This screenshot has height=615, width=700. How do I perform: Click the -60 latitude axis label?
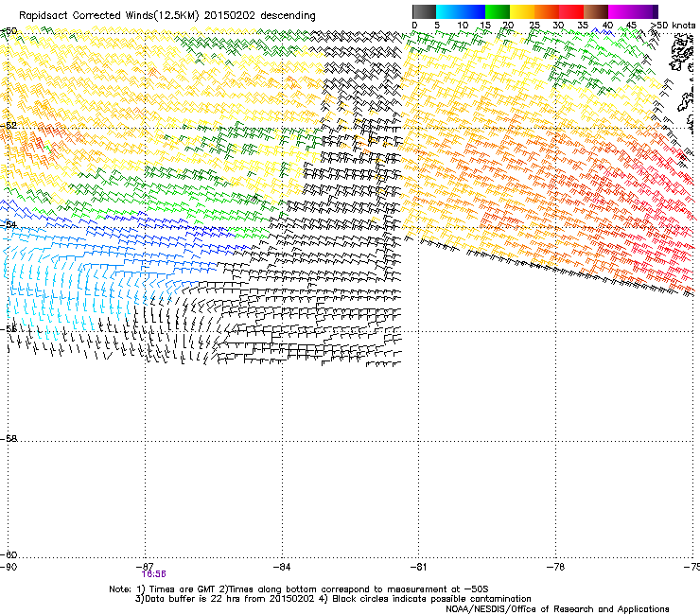[9, 554]
